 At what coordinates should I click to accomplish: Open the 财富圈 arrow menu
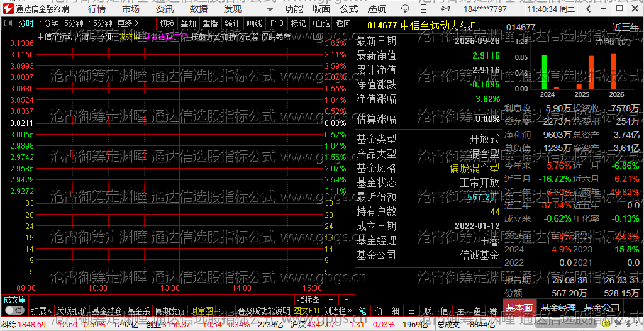[219, 310]
